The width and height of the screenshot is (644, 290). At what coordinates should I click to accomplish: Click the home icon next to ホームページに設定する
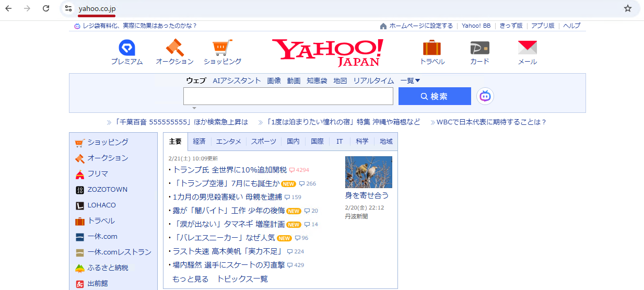point(383,26)
